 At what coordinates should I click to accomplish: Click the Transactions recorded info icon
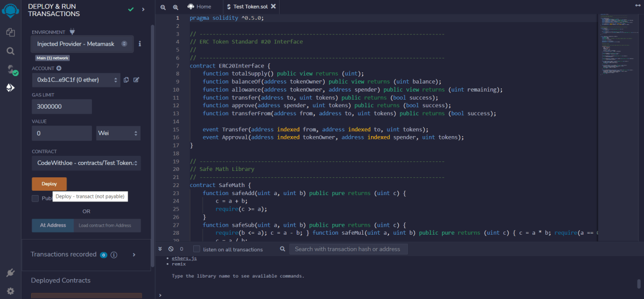coord(114,255)
